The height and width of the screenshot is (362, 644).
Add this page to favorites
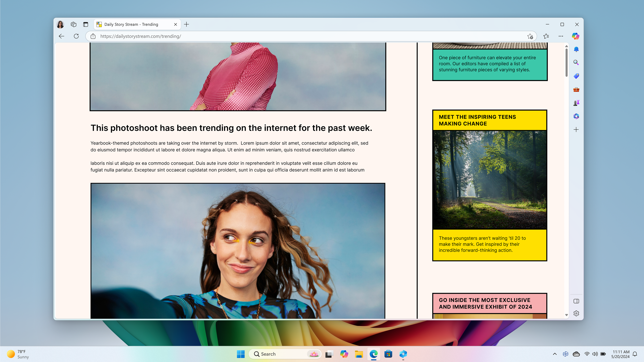point(530,36)
